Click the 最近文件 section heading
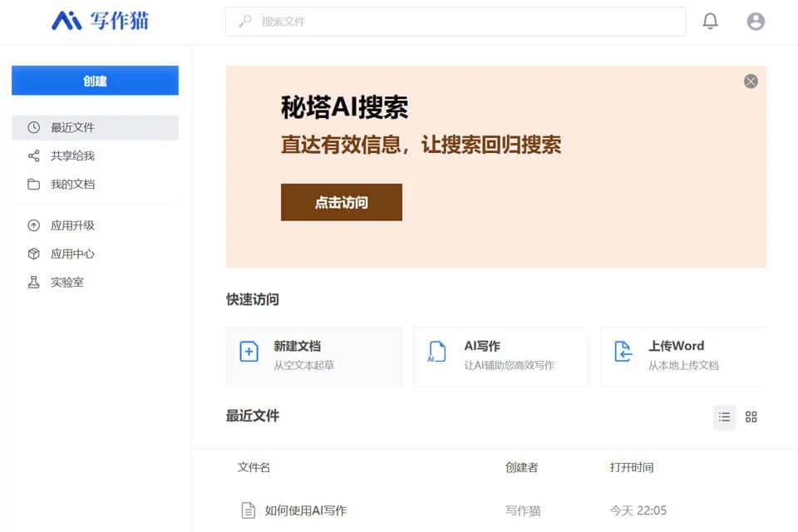The width and height of the screenshot is (798, 532). click(253, 416)
